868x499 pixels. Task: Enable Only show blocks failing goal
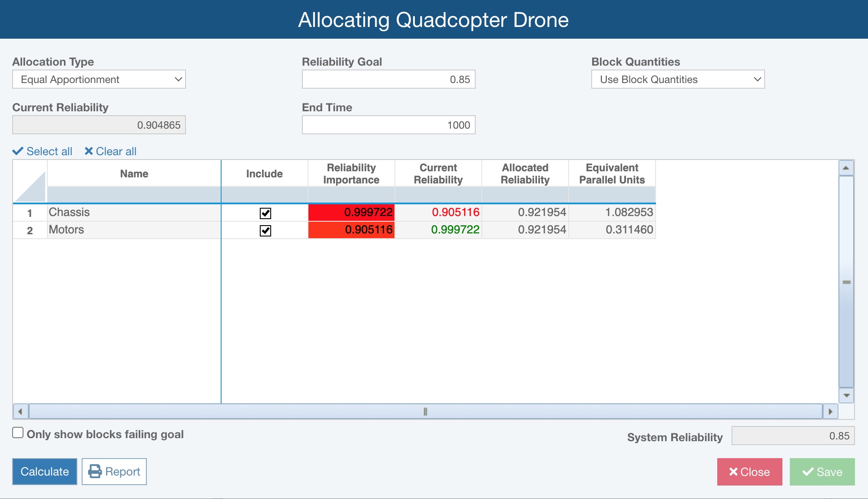pyautogui.click(x=17, y=432)
